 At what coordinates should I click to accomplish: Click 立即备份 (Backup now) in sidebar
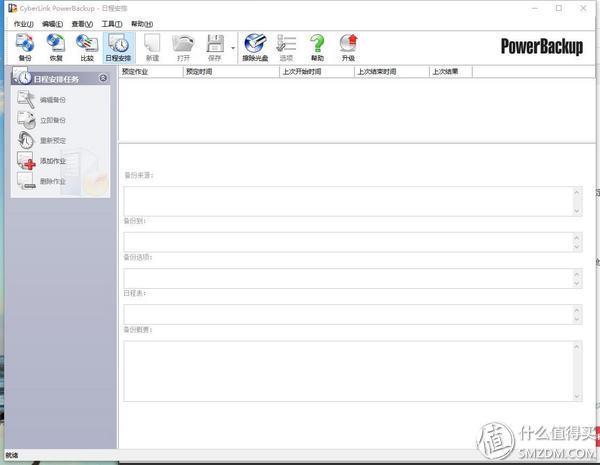coord(52,120)
